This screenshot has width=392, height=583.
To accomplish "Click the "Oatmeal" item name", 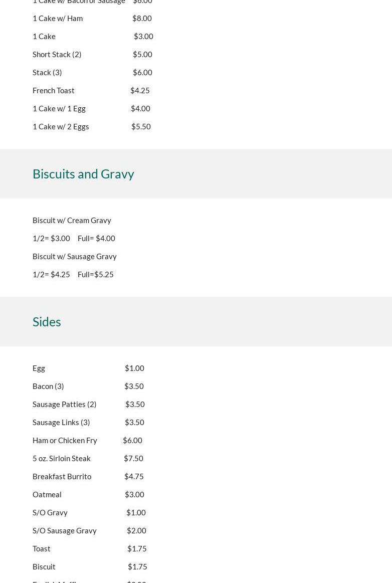I will [x=47, y=494].
